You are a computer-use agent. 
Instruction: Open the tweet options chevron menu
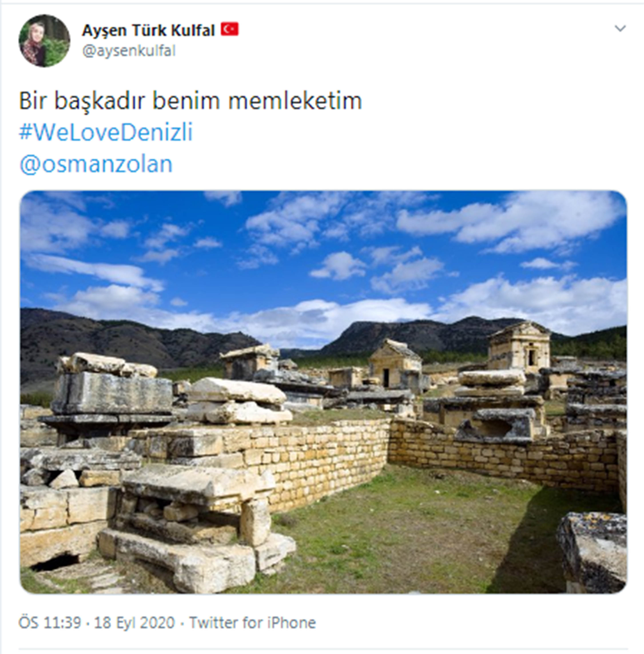[620, 28]
